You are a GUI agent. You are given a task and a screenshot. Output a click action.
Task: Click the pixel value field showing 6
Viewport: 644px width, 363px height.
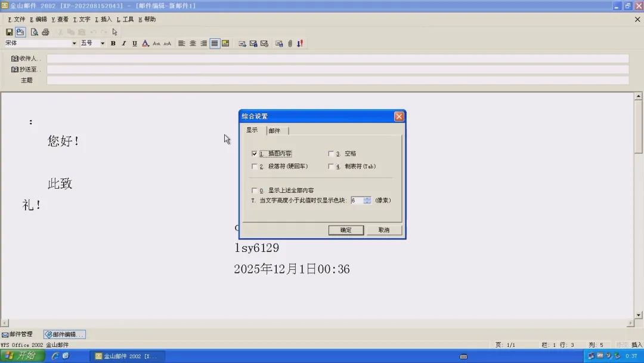click(x=357, y=200)
